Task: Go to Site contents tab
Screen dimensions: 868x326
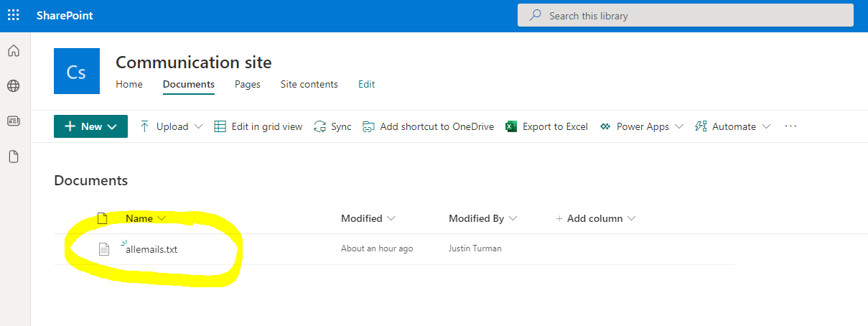Action: 309,84
